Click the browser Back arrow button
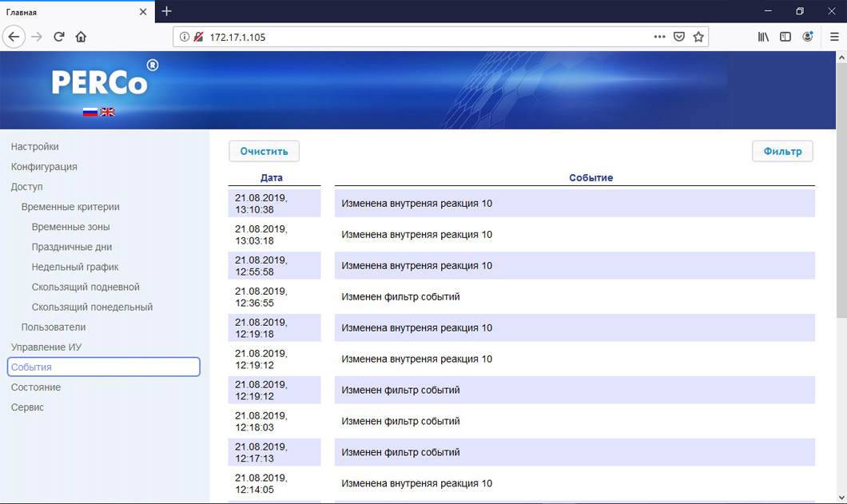Image resolution: width=847 pixels, height=504 pixels. click(x=14, y=37)
